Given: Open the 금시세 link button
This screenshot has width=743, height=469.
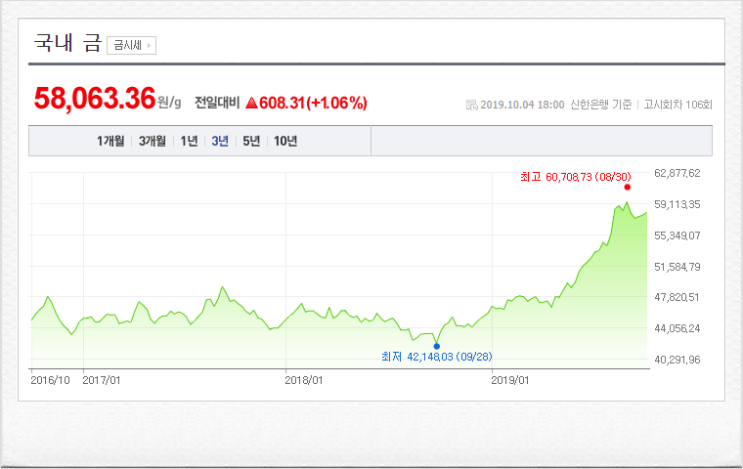Looking at the screenshot, I should [131, 45].
